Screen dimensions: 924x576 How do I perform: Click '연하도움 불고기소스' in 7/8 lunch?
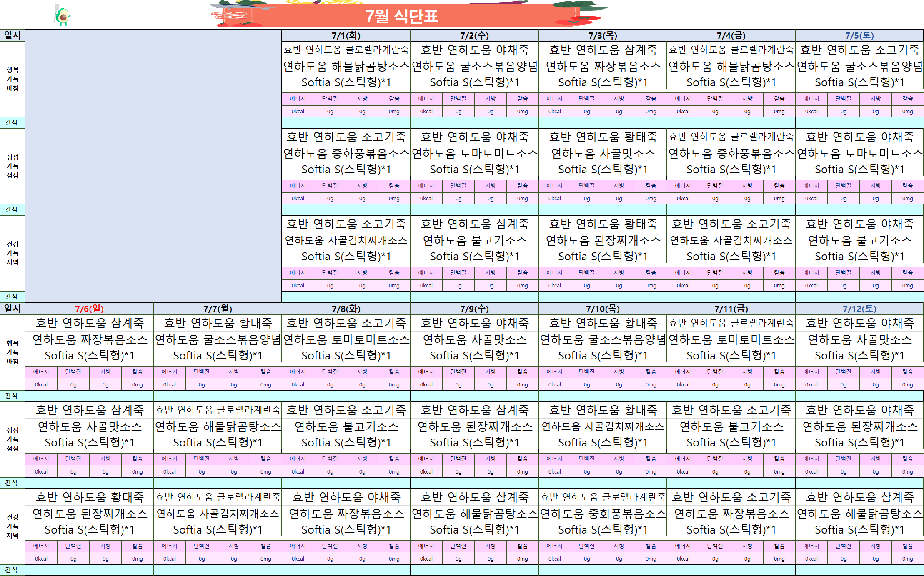coord(346,426)
